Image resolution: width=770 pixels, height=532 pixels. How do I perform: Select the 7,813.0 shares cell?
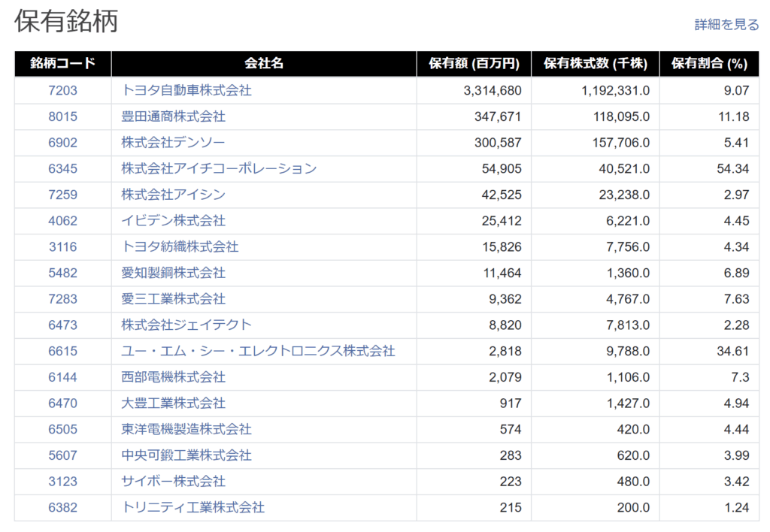596,325
